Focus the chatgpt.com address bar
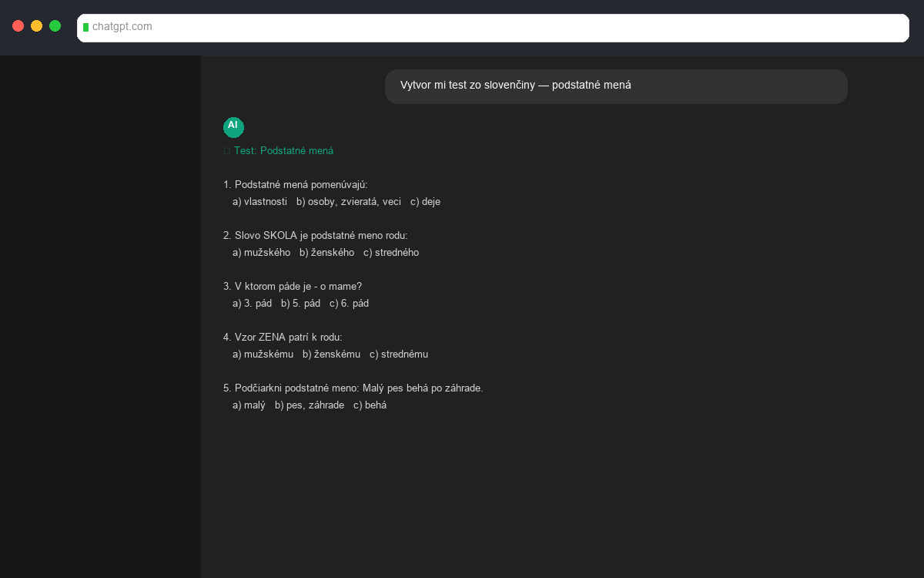 click(x=493, y=27)
